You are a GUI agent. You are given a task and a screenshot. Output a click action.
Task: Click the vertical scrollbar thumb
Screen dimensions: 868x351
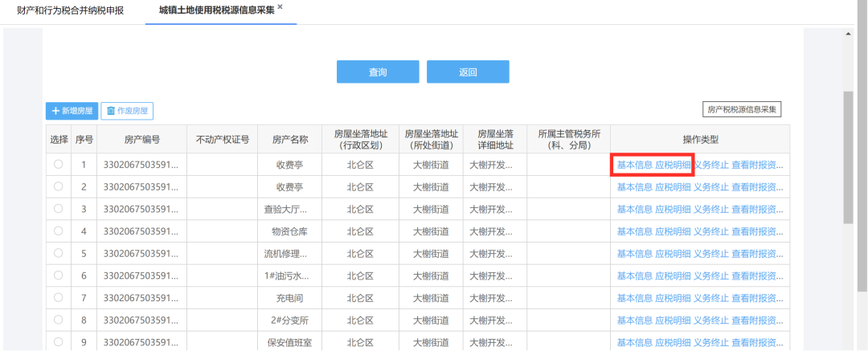click(x=848, y=157)
